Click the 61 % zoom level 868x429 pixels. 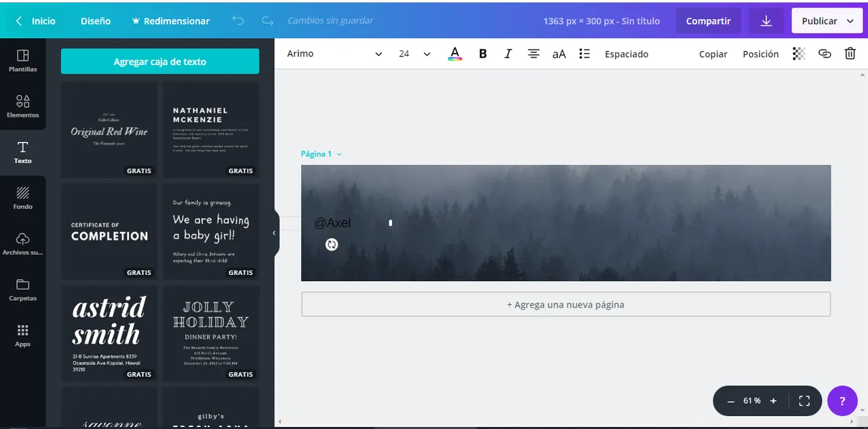click(752, 401)
